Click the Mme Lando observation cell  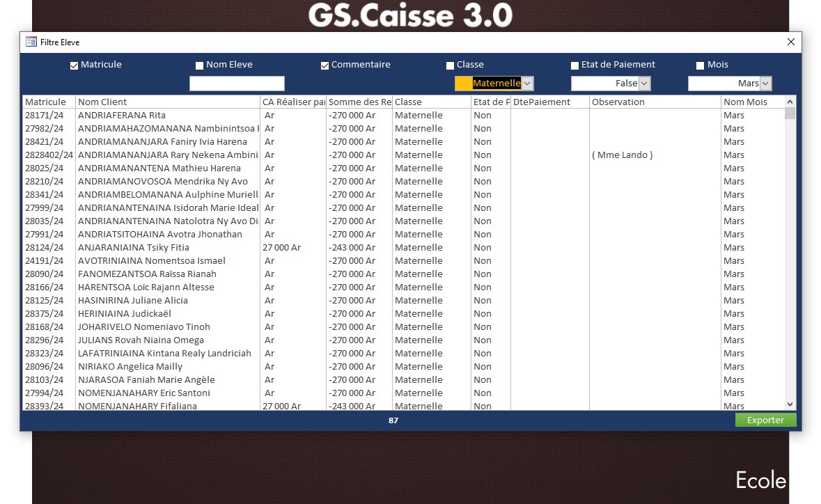coord(622,155)
